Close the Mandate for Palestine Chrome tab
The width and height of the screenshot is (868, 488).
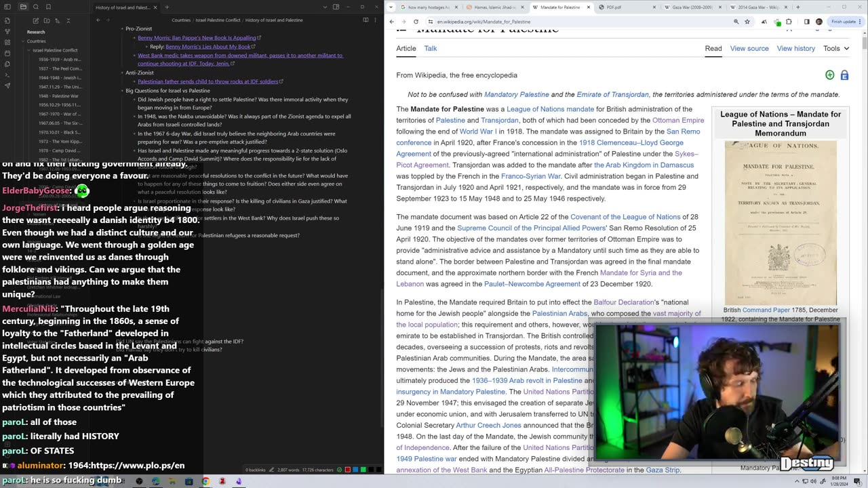(589, 7)
